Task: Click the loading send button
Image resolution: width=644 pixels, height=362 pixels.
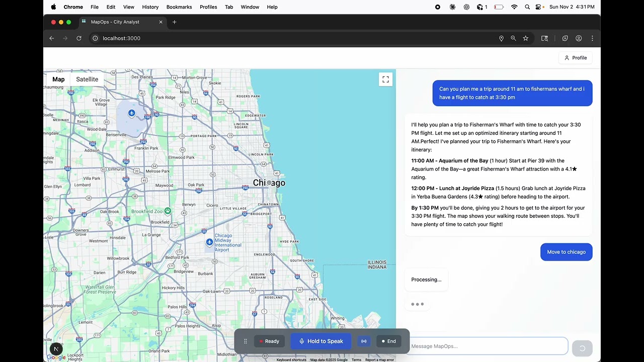Action: point(582,348)
